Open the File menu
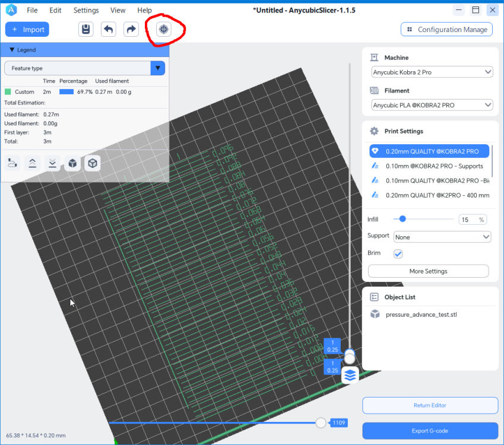Screen dimensions: 504x445 [32, 10]
